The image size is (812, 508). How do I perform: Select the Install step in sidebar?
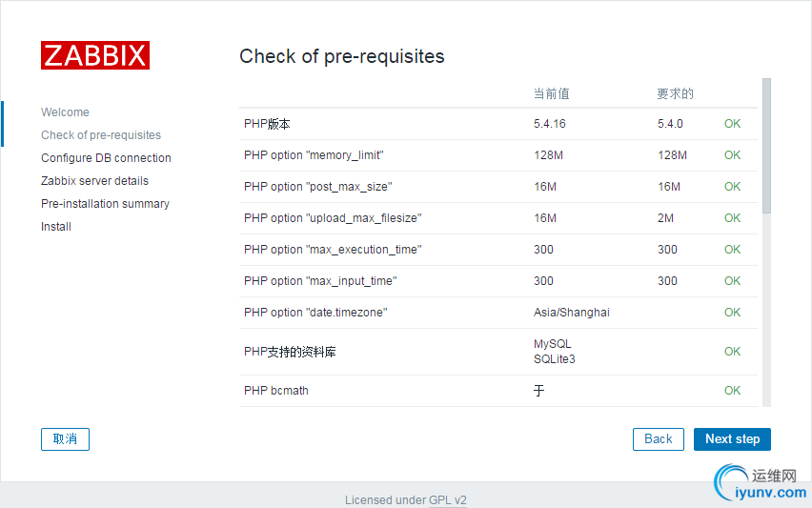[56, 227]
